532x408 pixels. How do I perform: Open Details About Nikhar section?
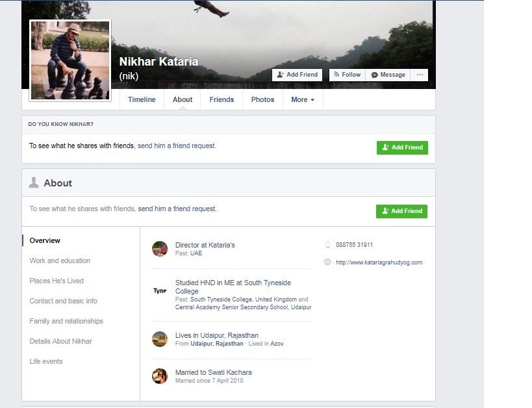60,341
